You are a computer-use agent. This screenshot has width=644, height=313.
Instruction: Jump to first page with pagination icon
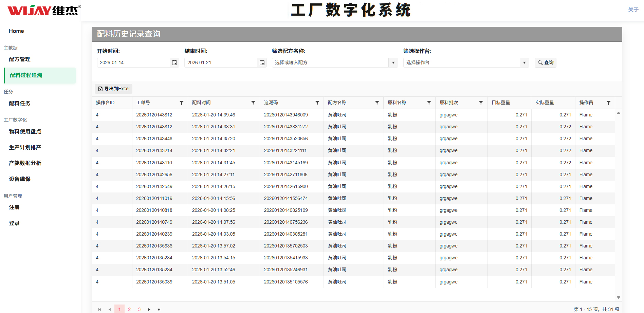click(x=99, y=309)
